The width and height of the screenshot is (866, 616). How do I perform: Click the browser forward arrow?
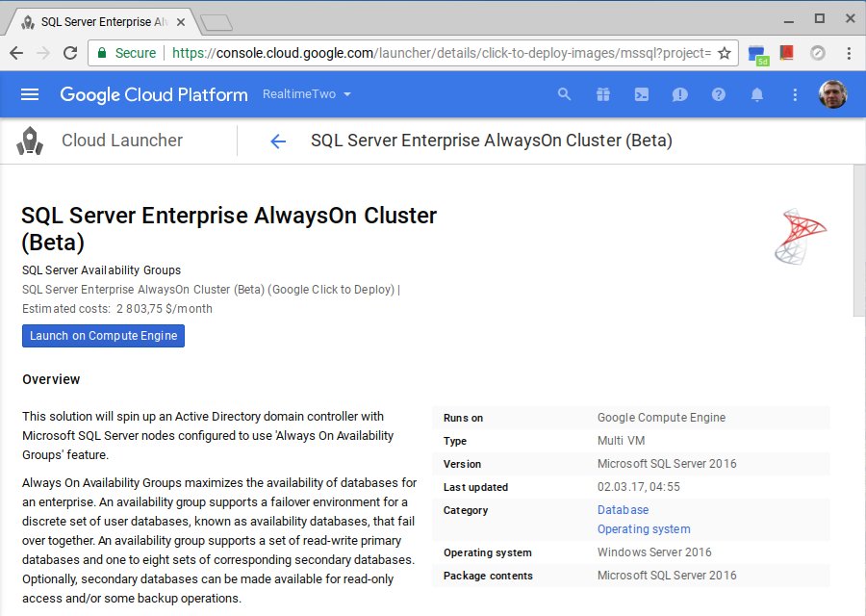[x=43, y=53]
